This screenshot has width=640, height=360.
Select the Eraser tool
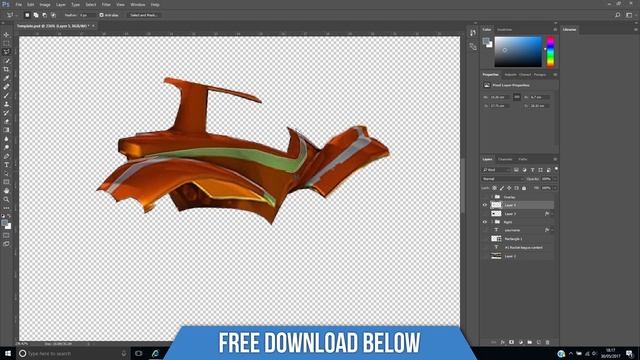tap(7, 121)
